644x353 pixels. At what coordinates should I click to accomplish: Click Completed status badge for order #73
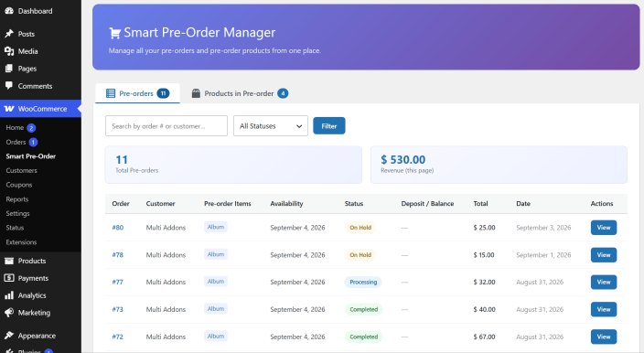tap(363, 309)
